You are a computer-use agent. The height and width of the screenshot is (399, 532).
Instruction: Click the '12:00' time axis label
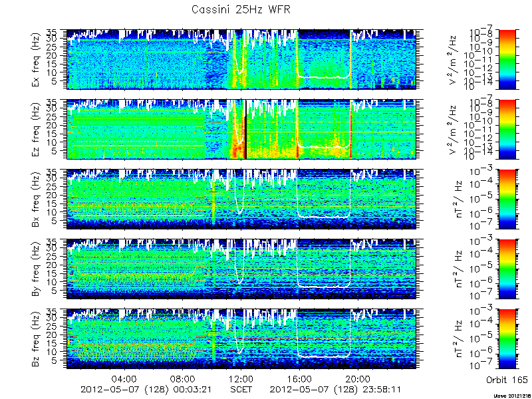pos(241,378)
